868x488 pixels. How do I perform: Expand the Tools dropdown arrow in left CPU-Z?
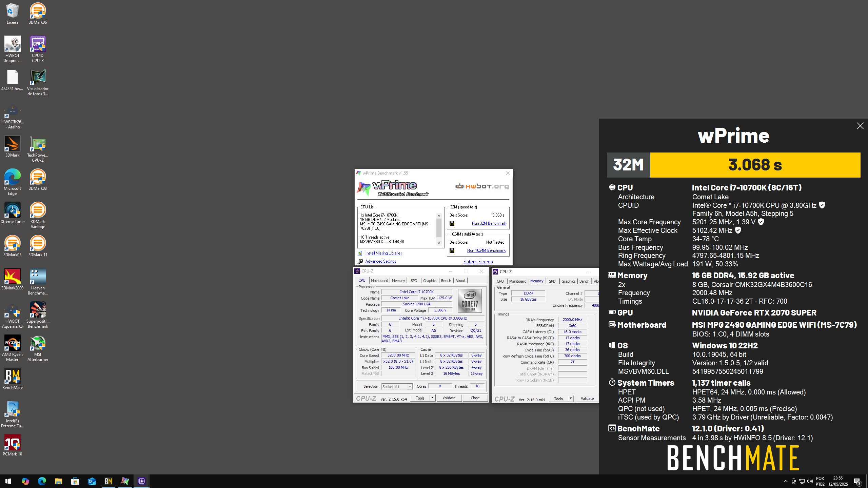click(x=432, y=398)
